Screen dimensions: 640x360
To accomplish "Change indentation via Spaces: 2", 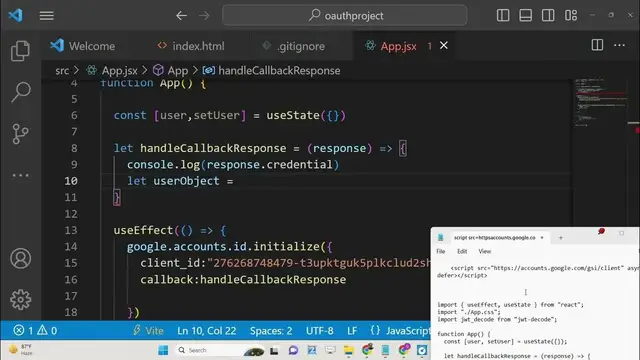I will (x=271, y=330).
